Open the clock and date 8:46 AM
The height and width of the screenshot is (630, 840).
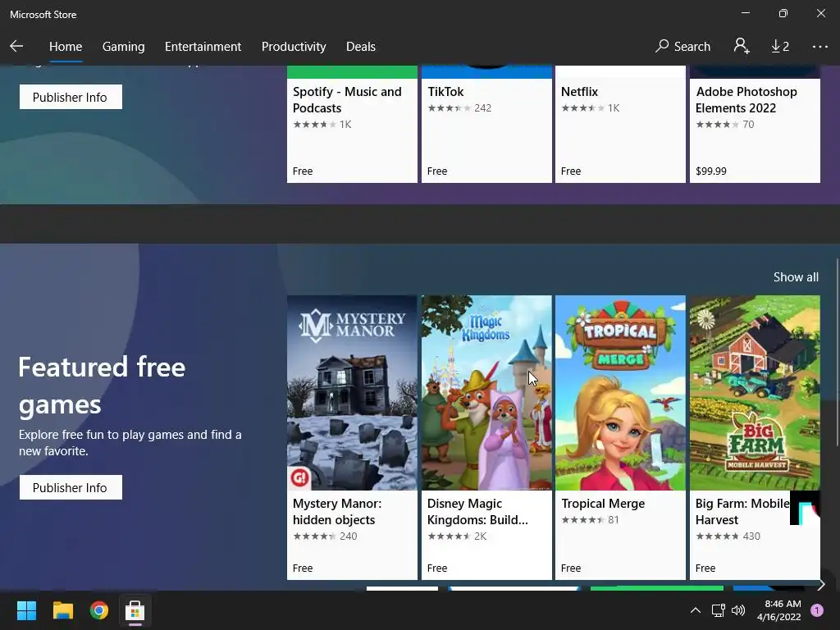point(779,610)
